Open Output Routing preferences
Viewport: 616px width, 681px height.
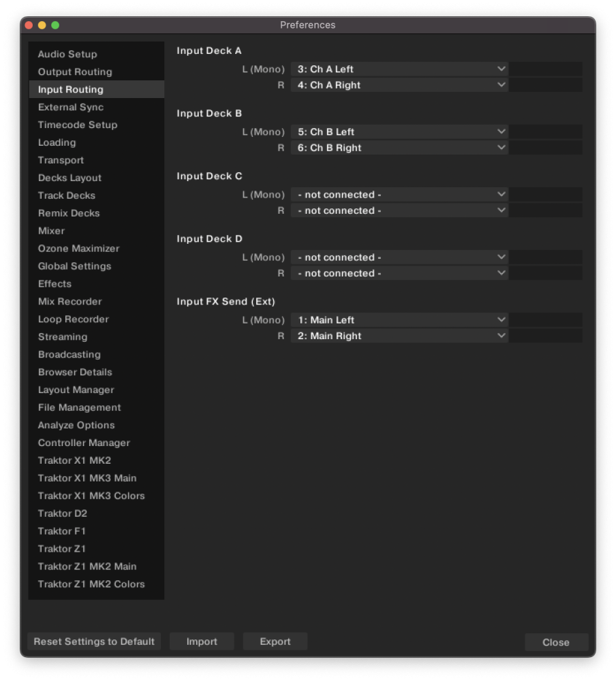(x=97, y=72)
